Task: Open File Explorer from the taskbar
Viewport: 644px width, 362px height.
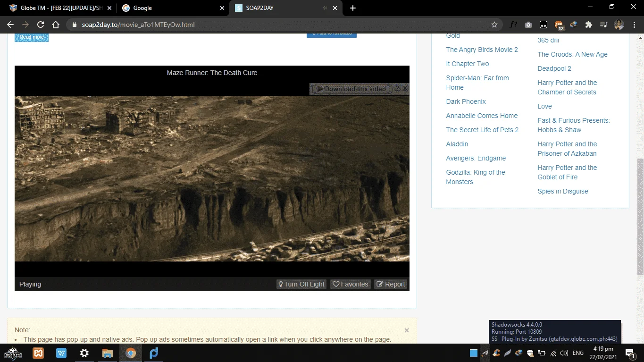Action: tap(108, 353)
